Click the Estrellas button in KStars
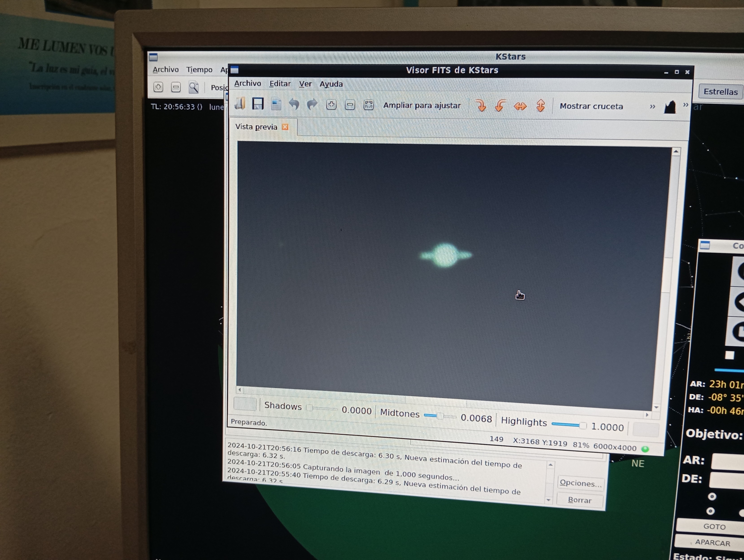Viewport: 744px width, 560px height. click(x=720, y=91)
